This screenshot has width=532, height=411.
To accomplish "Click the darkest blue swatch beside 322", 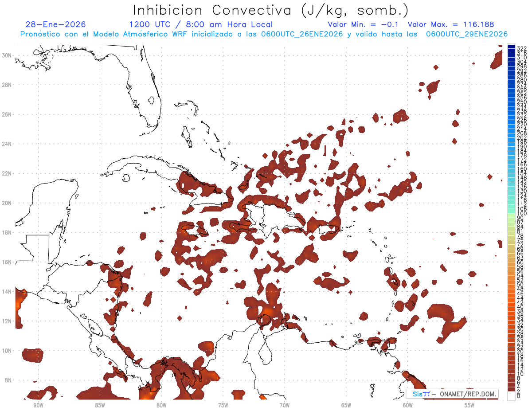I will pos(512,47).
